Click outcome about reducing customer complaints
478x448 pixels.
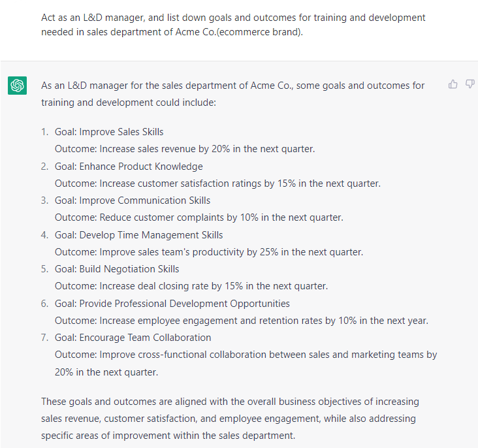click(x=199, y=217)
